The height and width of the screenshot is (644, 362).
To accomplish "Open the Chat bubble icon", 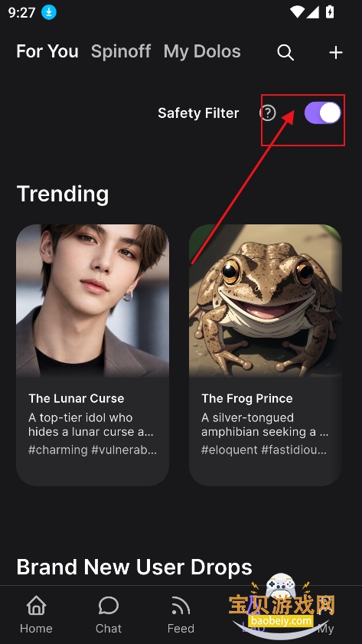I will pyautogui.click(x=109, y=606).
